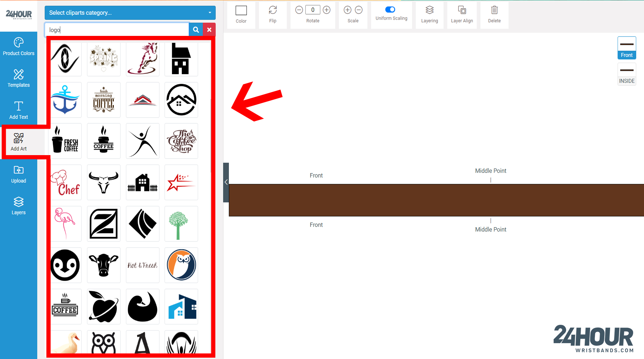Select the fresh morning coffee clipart

(104, 100)
